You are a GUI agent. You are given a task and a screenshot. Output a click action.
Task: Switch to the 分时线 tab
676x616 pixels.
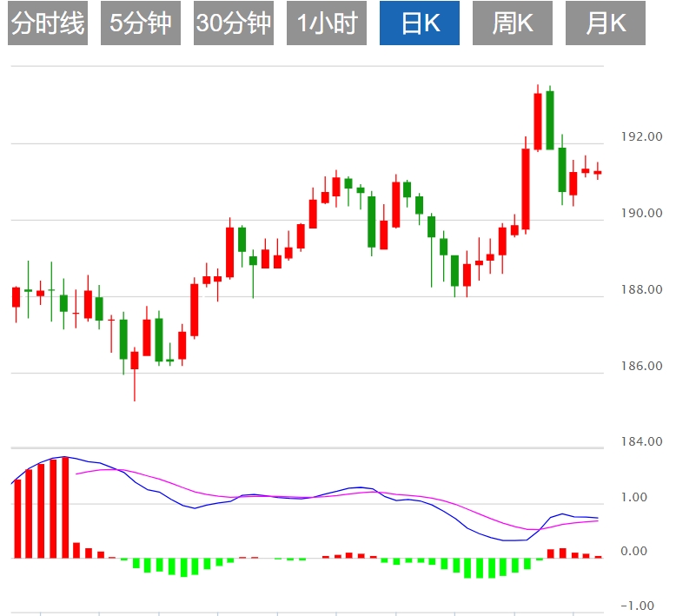pyautogui.click(x=48, y=23)
